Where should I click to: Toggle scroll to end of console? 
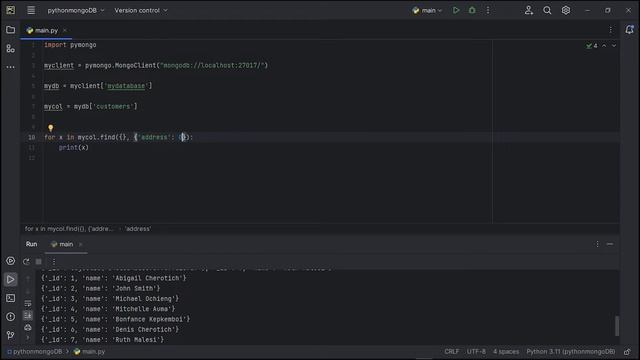pos(28,316)
